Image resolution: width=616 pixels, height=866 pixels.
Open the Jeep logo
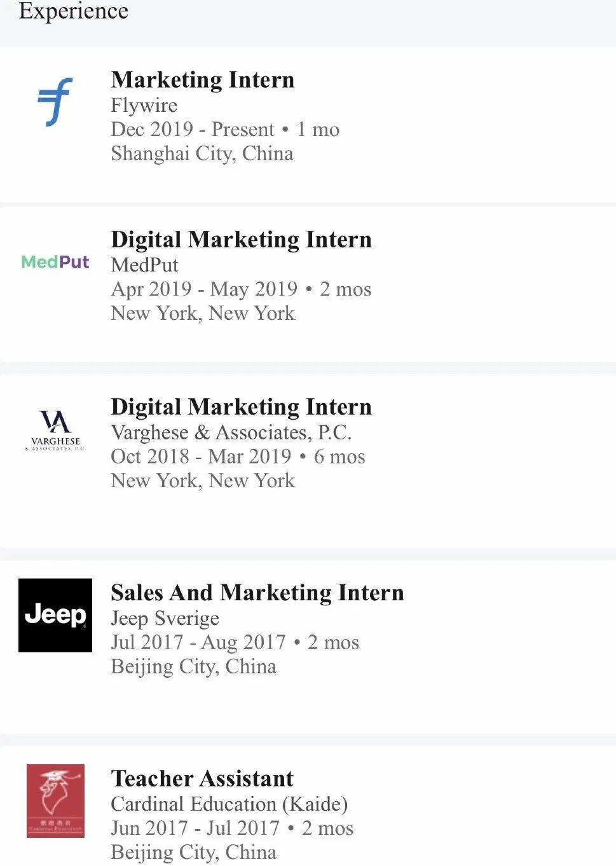55,615
